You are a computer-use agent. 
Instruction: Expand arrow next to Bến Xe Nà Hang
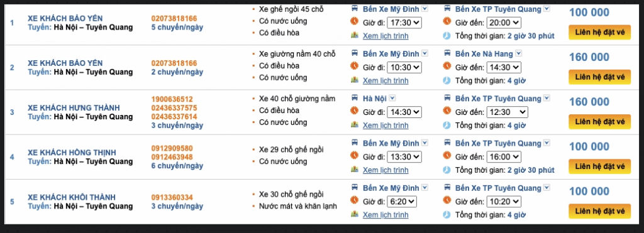point(519,53)
